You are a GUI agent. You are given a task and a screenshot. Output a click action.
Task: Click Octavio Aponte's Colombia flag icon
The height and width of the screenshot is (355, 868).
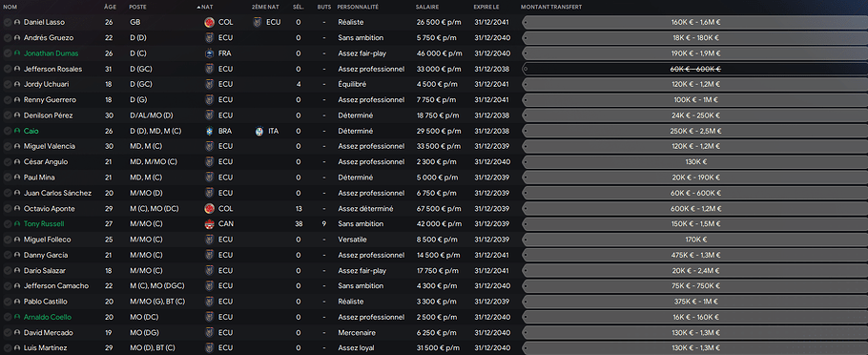pos(209,209)
